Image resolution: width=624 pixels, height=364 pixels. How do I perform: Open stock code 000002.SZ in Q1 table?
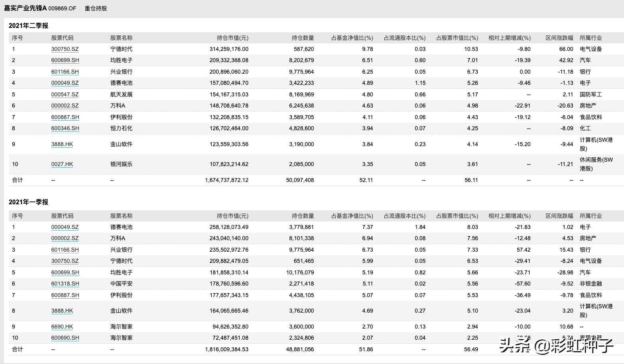[x=65, y=238]
